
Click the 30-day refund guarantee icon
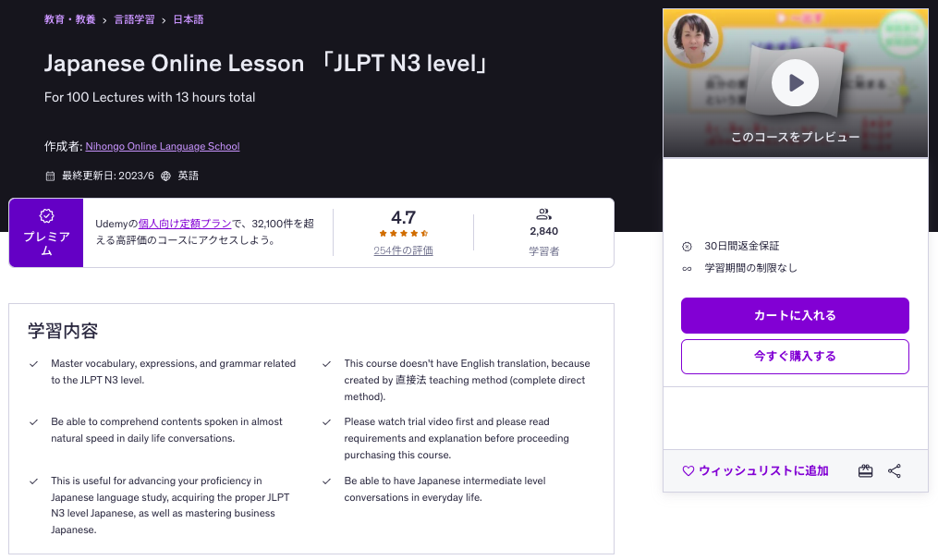point(687,247)
